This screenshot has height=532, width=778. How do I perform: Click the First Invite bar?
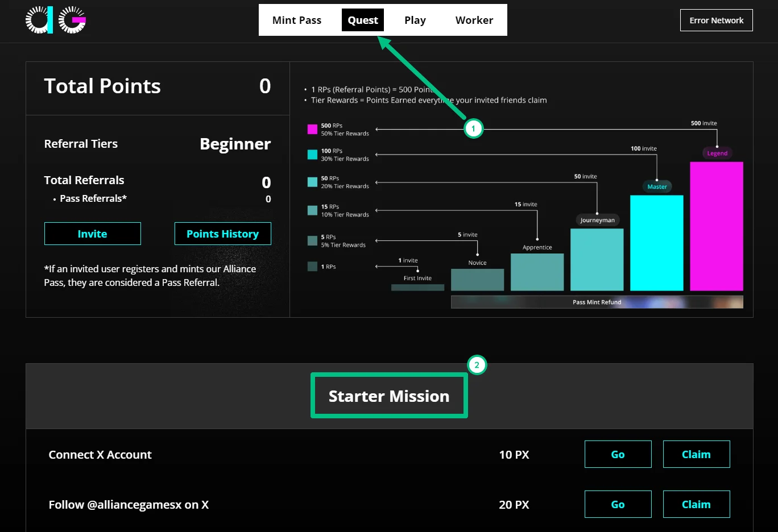coord(417,288)
